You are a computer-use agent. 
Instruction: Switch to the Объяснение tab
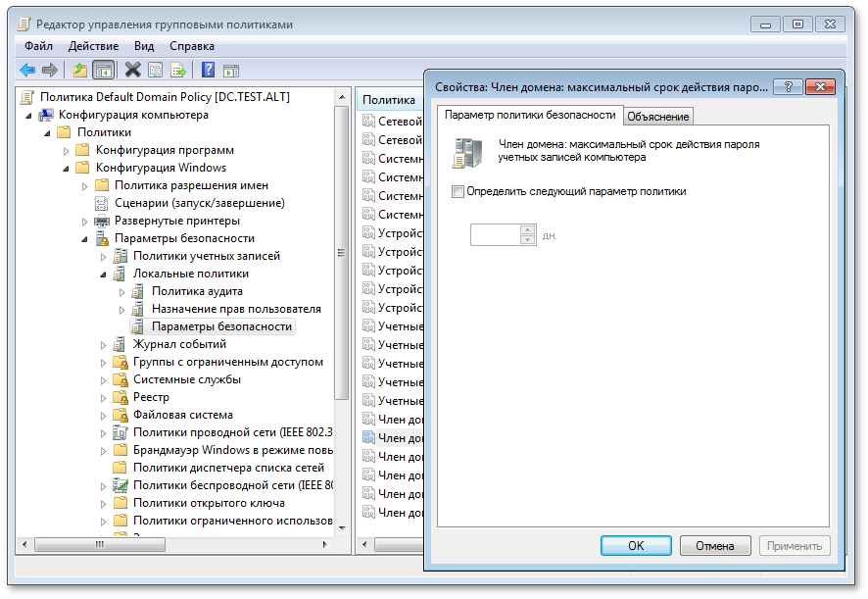657,117
